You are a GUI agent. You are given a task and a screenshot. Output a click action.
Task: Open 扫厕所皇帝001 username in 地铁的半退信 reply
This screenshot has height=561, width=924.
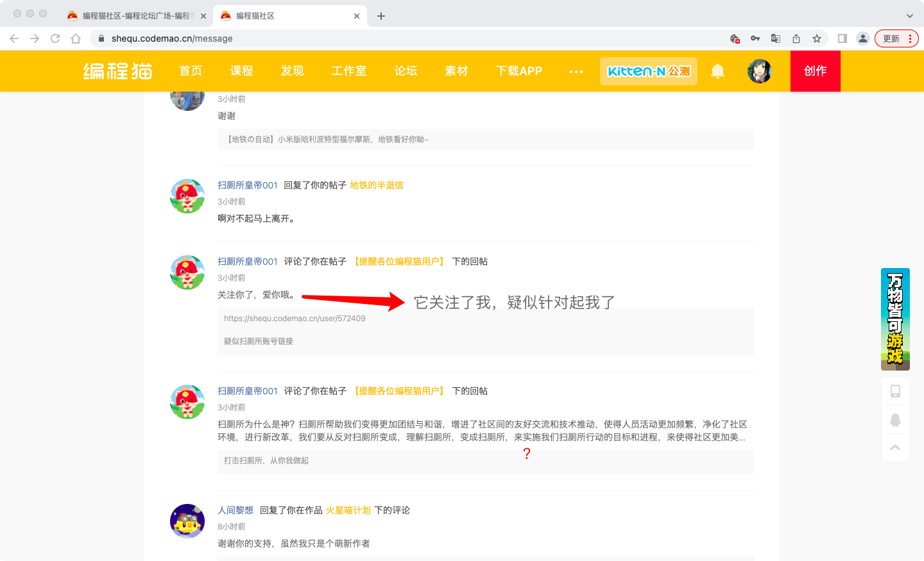pos(248,185)
